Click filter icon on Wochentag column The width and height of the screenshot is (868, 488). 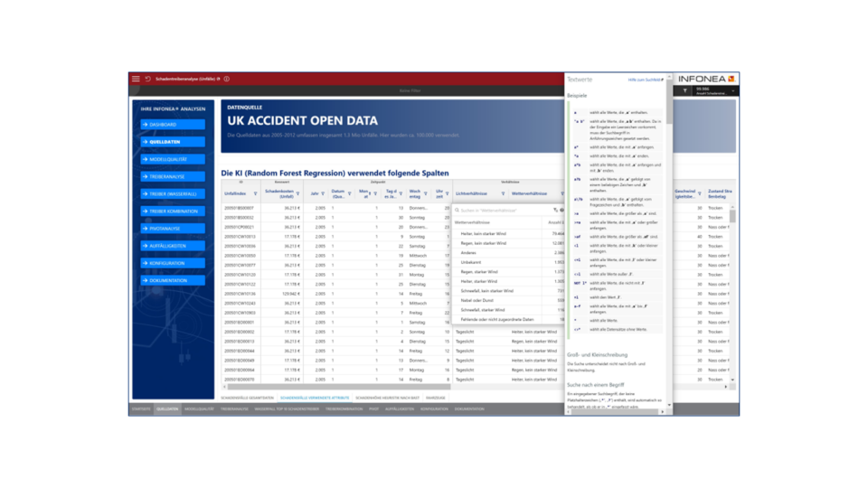pyautogui.click(x=425, y=193)
